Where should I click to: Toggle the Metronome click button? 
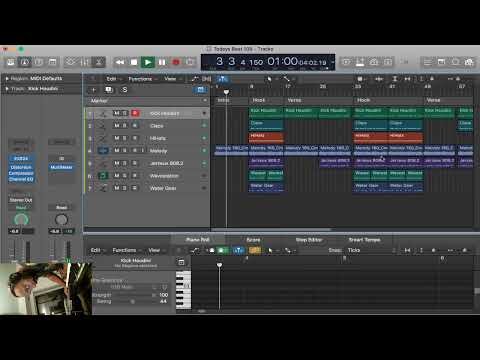[388, 62]
